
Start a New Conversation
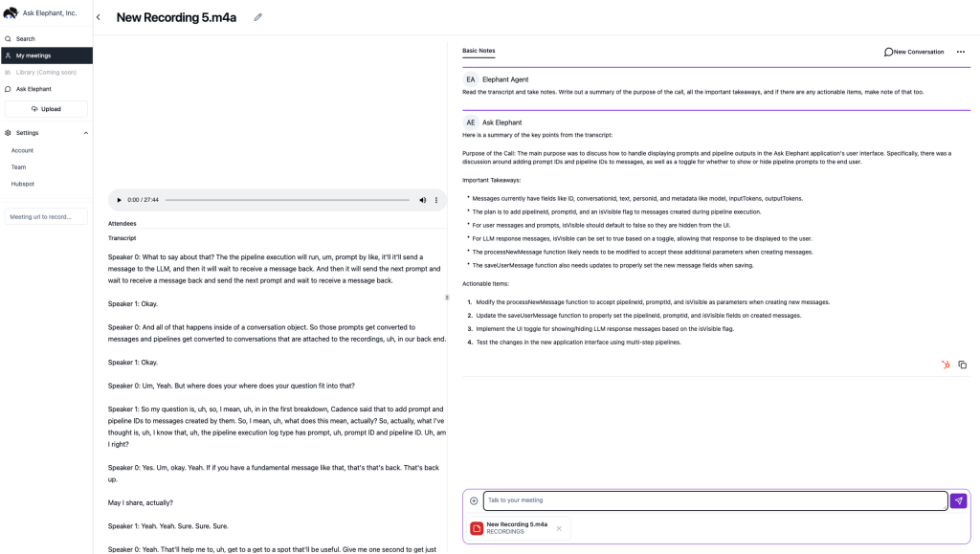pos(914,52)
